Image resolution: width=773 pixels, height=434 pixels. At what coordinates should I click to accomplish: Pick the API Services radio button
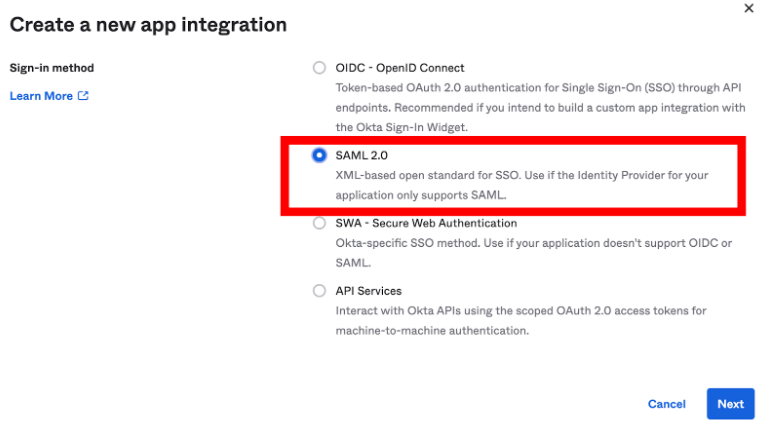(319, 291)
